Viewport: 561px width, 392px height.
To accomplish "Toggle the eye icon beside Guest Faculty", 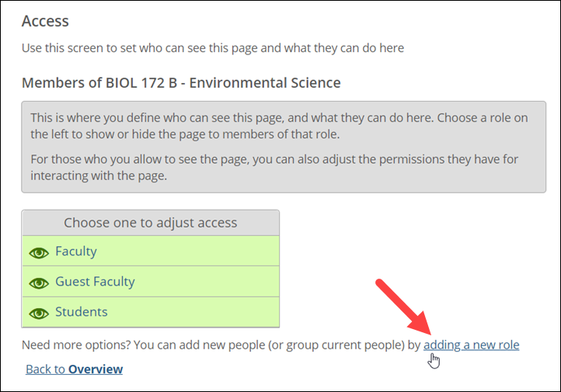I will 39,283.
